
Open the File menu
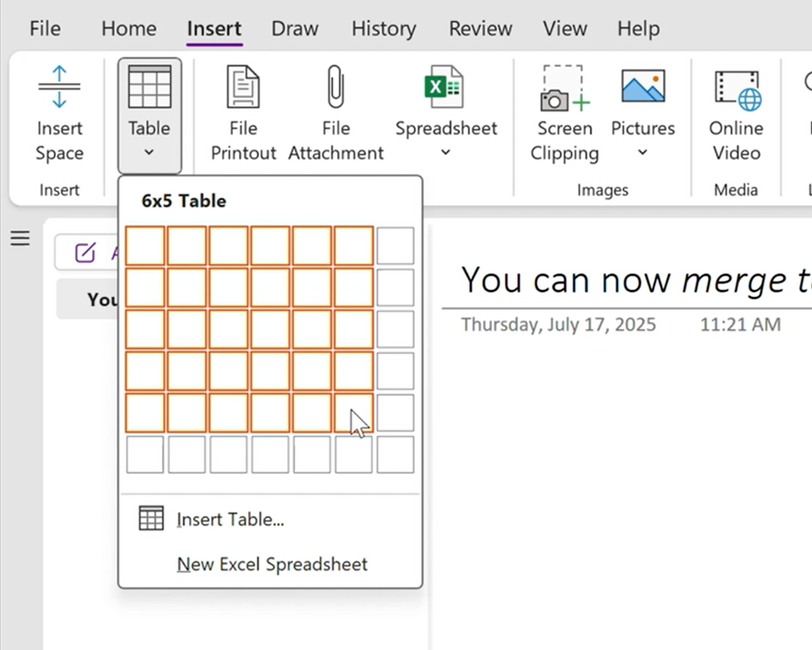(x=44, y=28)
